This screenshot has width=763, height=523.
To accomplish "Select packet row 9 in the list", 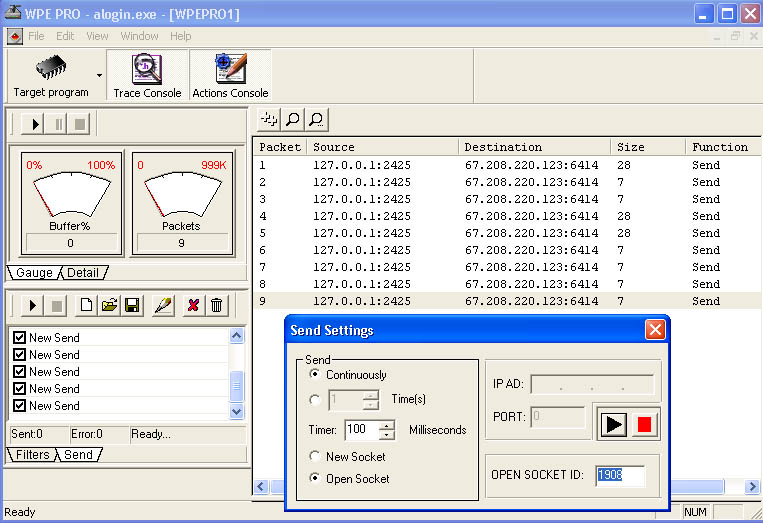I will coord(507,301).
